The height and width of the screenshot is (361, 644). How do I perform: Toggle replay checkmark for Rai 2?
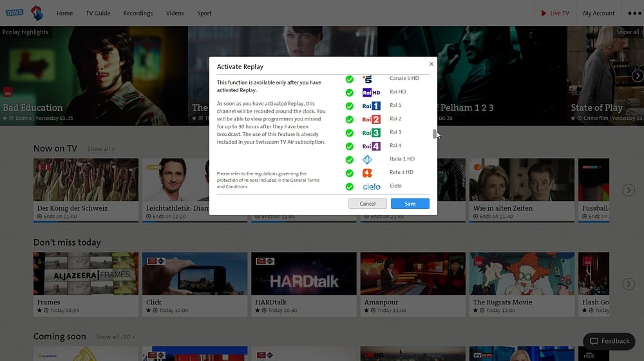(350, 119)
